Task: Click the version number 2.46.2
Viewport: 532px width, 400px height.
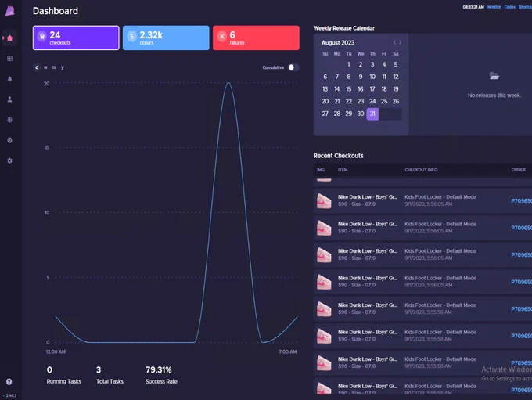Action: (11, 395)
